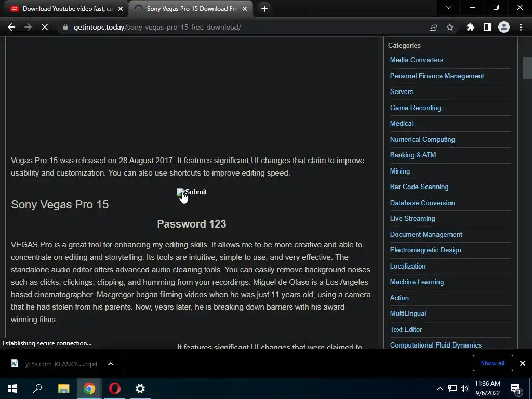
Task: Open the Media Converters category
Action: [416, 60]
